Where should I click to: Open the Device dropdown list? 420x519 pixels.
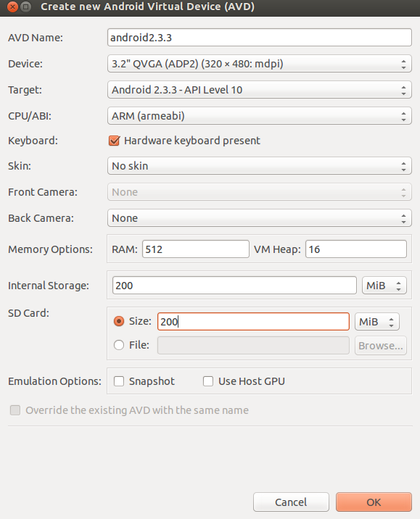point(260,64)
